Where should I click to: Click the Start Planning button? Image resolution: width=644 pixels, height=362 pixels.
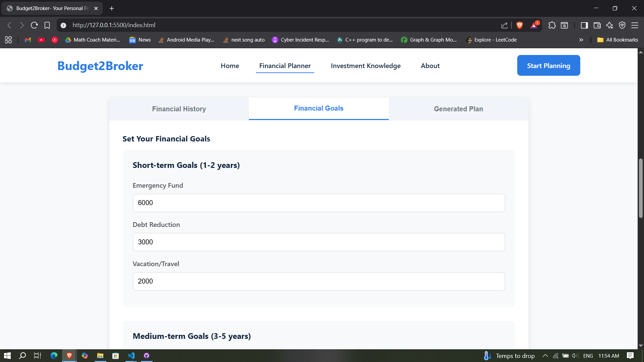pyautogui.click(x=548, y=66)
